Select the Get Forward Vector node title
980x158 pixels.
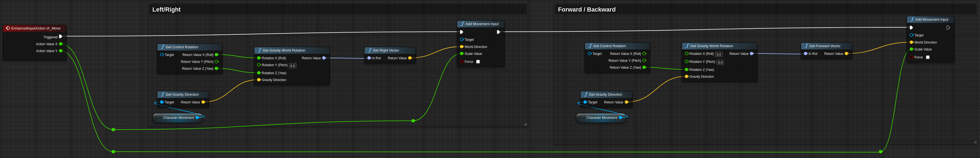pyautogui.click(x=825, y=46)
